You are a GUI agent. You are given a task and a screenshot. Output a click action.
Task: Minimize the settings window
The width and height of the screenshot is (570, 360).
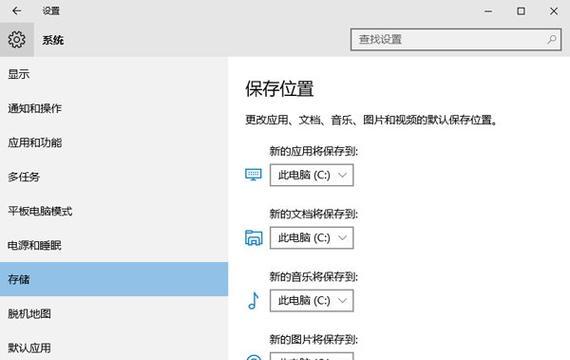point(488,11)
